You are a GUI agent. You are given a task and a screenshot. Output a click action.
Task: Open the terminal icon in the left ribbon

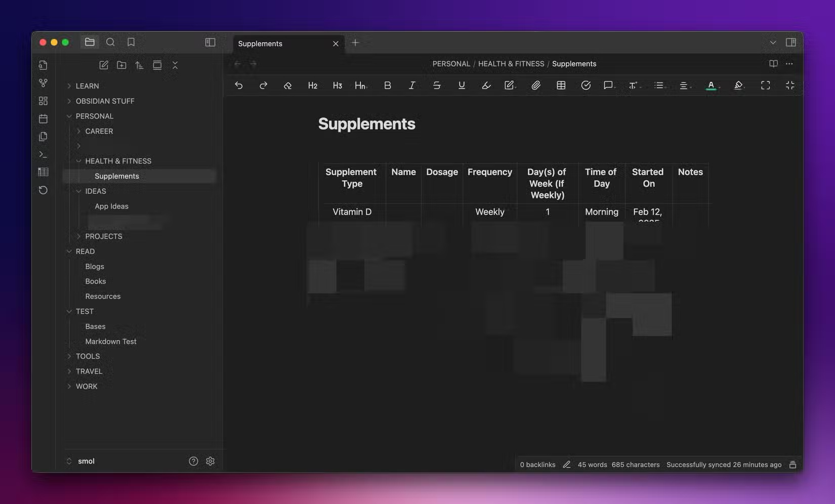point(43,154)
